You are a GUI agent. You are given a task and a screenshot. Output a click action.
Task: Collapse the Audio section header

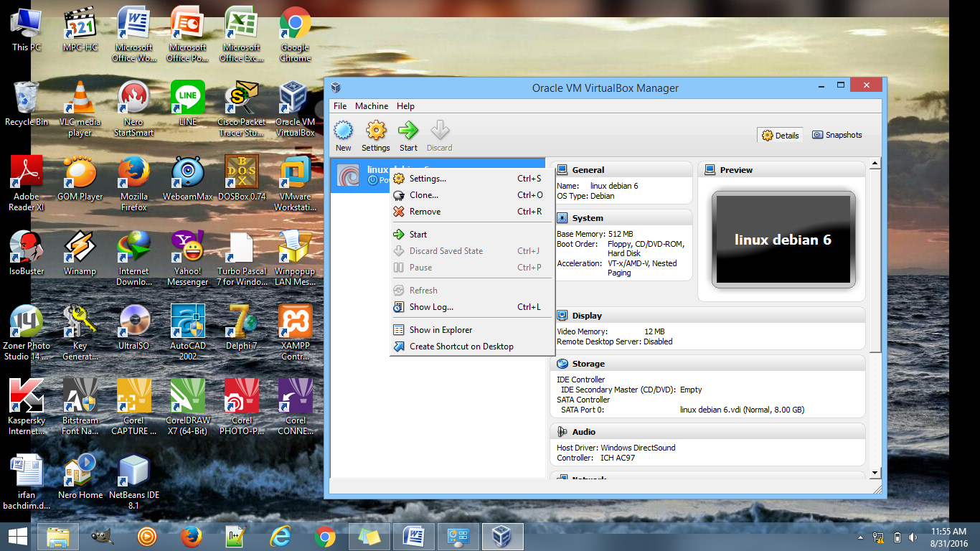tap(707, 432)
